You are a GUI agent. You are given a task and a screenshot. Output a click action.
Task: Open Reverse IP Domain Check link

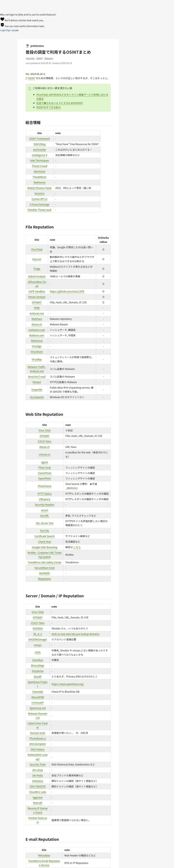point(38,810)
